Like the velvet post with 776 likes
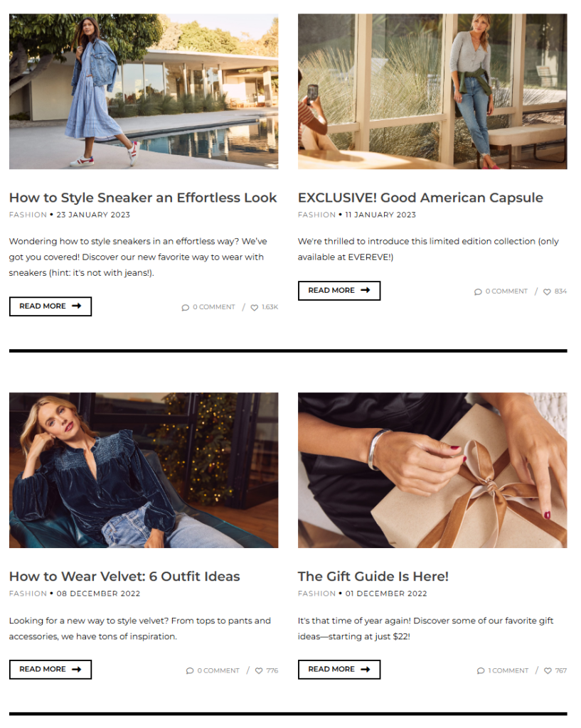 pos(259,671)
